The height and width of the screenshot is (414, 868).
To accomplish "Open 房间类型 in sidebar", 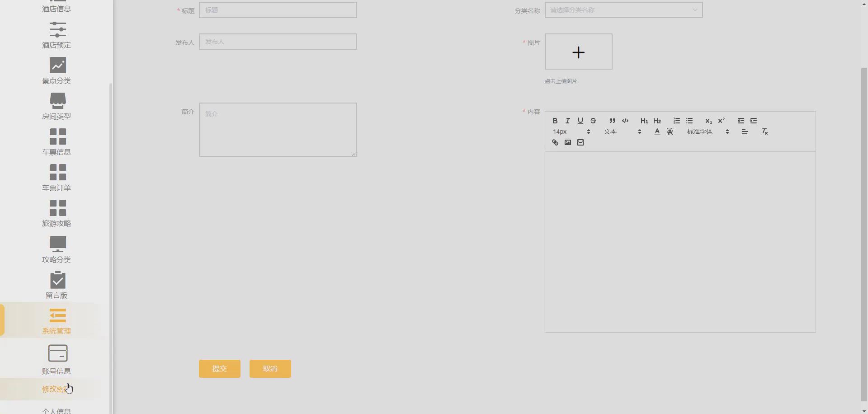I will pos(57,107).
